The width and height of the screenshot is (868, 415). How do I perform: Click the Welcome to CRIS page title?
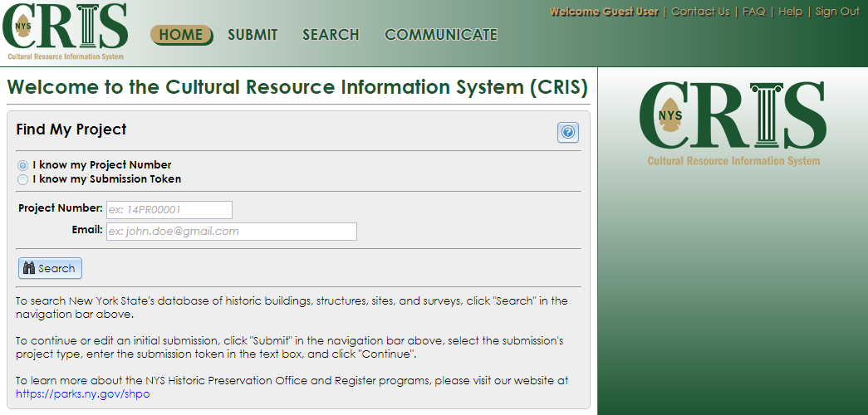coord(297,88)
